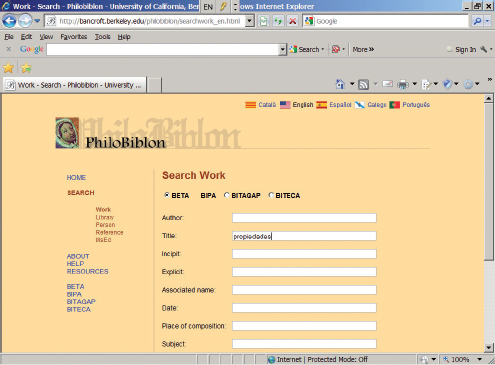The width and height of the screenshot is (495, 365).
Task: Click the RESOURCES sidebar link
Action: [87, 271]
